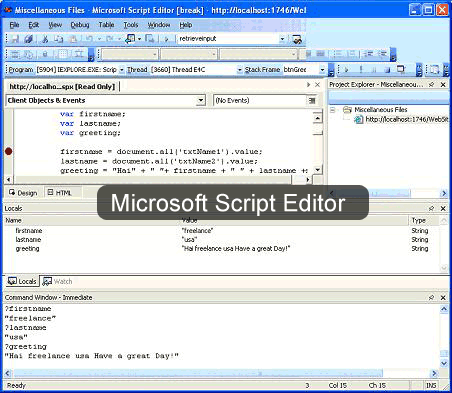Viewport: 452px width, 393px height.
Task: Close the Command Window panel
Action: 443,297
